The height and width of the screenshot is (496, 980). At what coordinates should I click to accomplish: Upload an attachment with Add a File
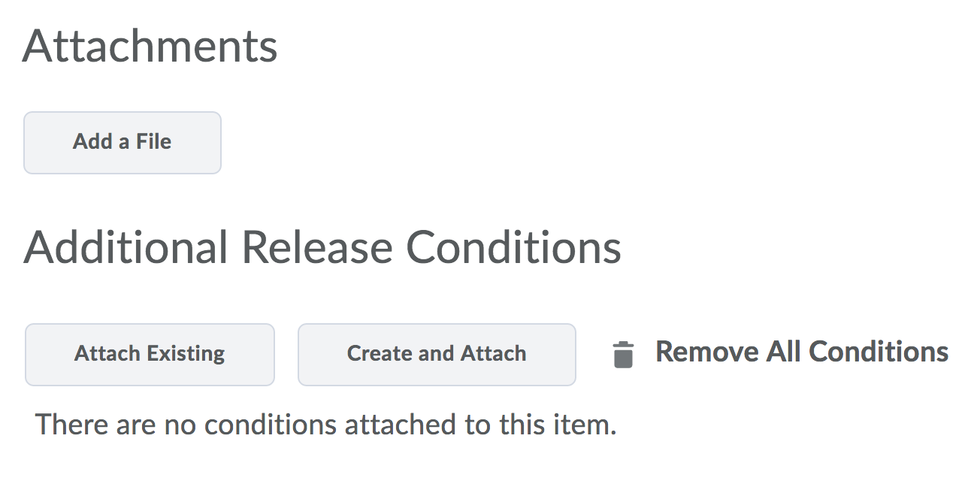(122, 142)
